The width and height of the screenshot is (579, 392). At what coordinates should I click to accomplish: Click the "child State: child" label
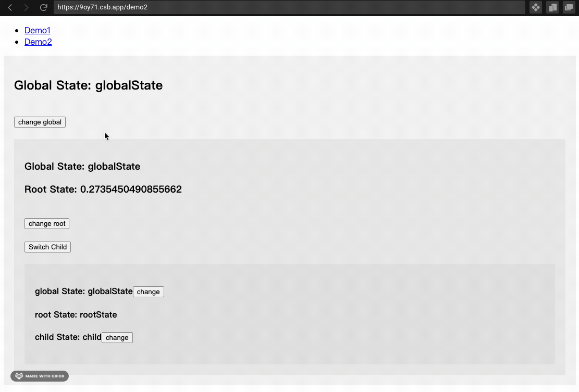[68, 337]
